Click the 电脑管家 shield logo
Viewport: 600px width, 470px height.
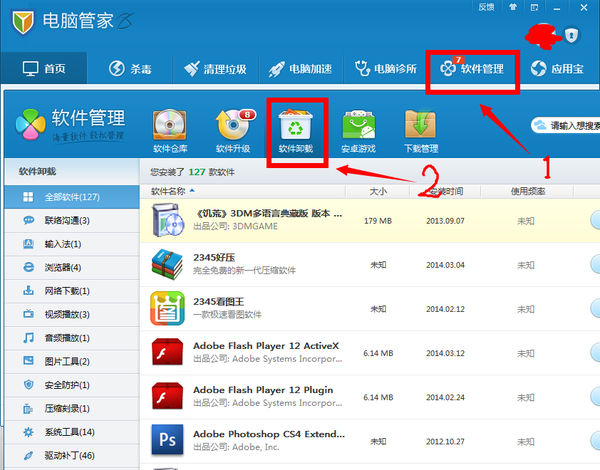coord(23,22)
